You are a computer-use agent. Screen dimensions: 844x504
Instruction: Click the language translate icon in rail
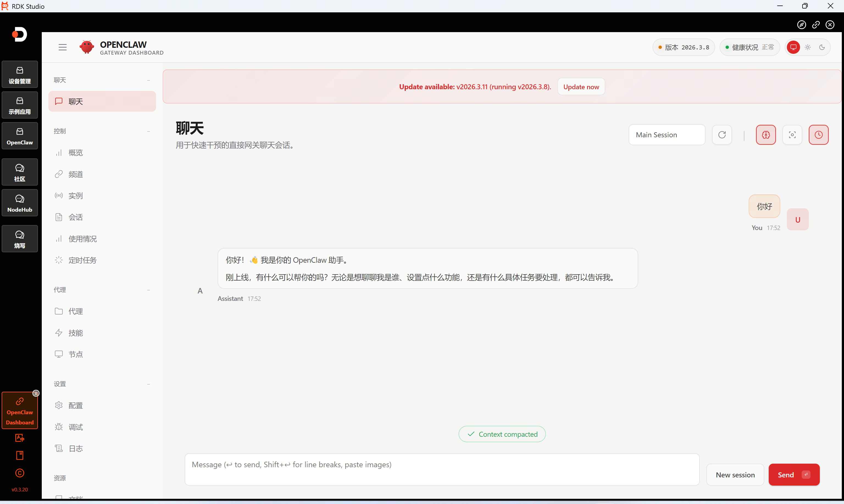[x=20, y=438]
